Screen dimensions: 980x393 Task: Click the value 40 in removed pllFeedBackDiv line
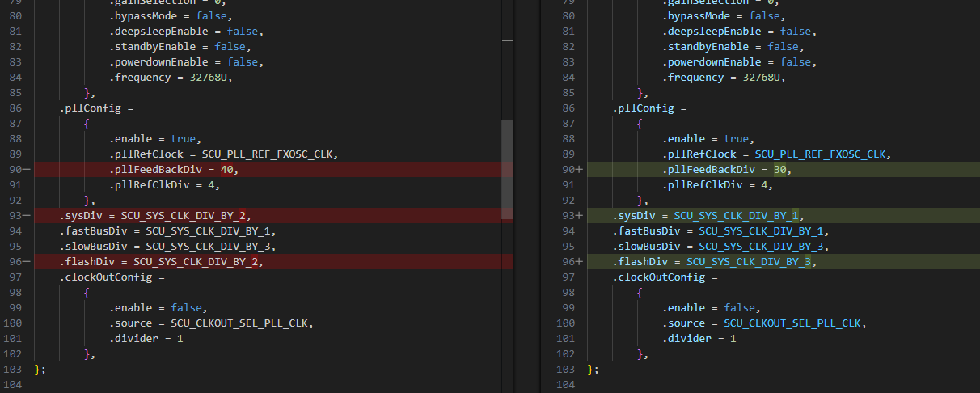tap(227, 170)
